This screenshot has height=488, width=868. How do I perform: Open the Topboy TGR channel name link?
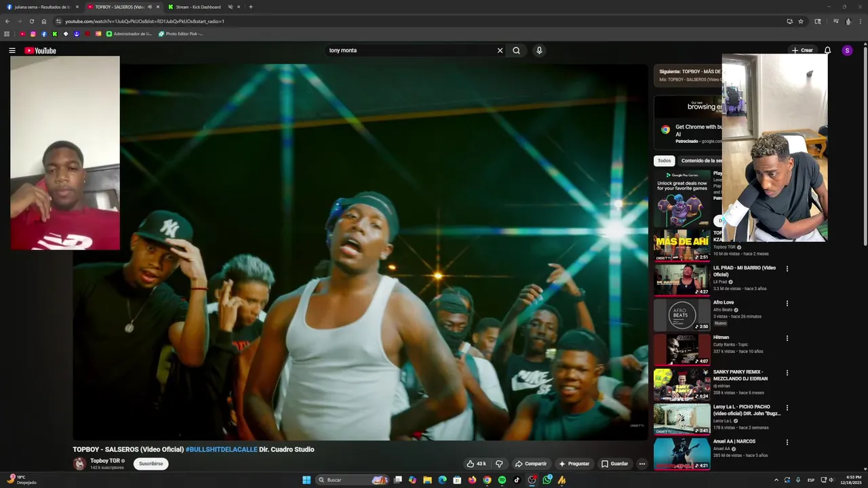(x=105, y=460)
